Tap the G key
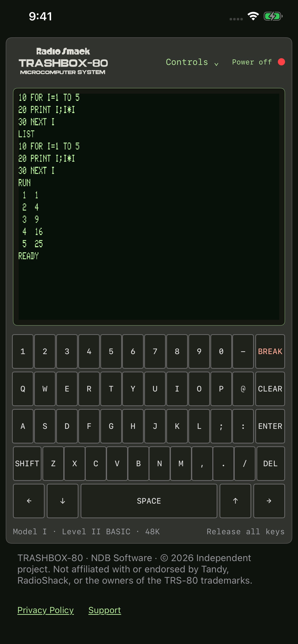Image resolution: width=298 pixels, height=644 pixels. tap(111, 426)
